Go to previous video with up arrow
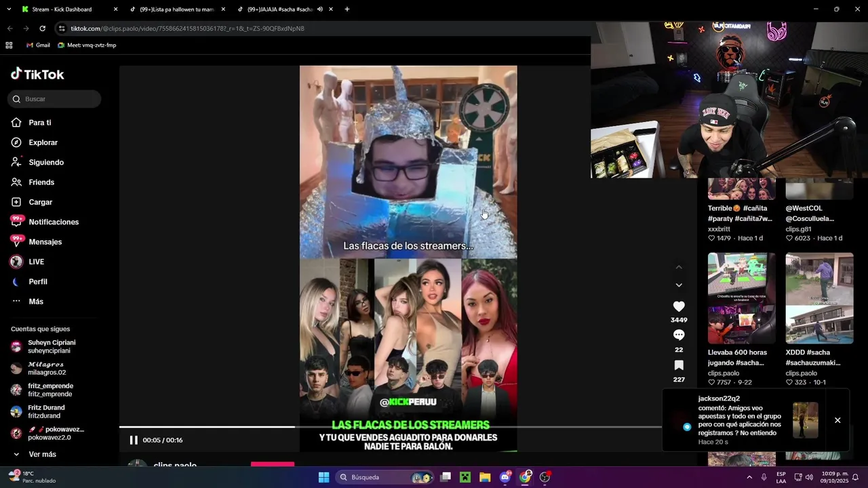 (x=679, y=268)
